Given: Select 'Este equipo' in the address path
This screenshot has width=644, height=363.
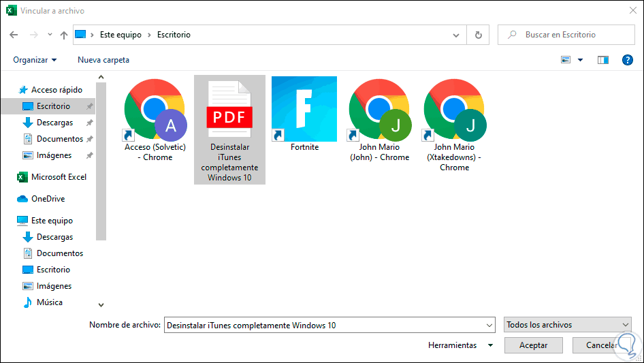Looking at the screenshot, I should click(x=120, y=35).
